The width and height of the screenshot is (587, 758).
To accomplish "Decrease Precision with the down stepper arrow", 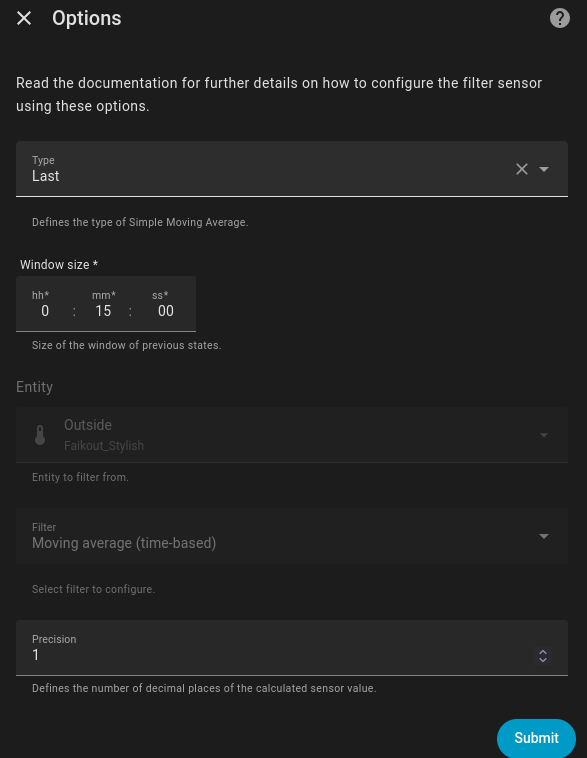I will 543,660.
